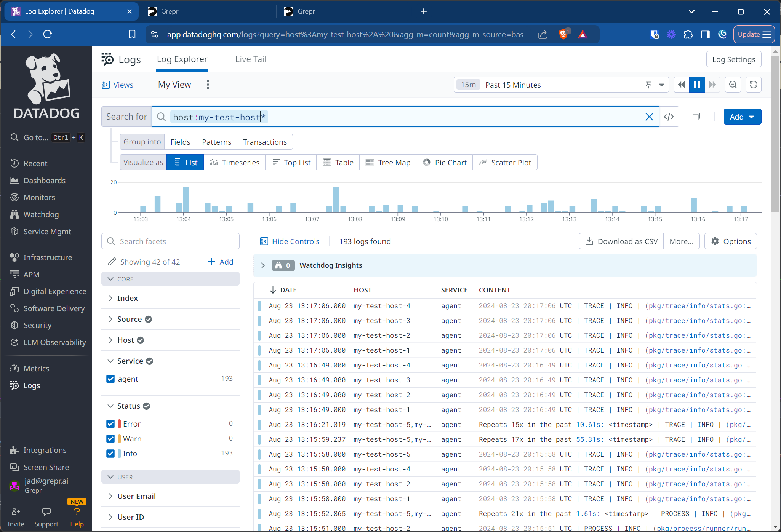Click Hide Controls

(x=290, y=241)
